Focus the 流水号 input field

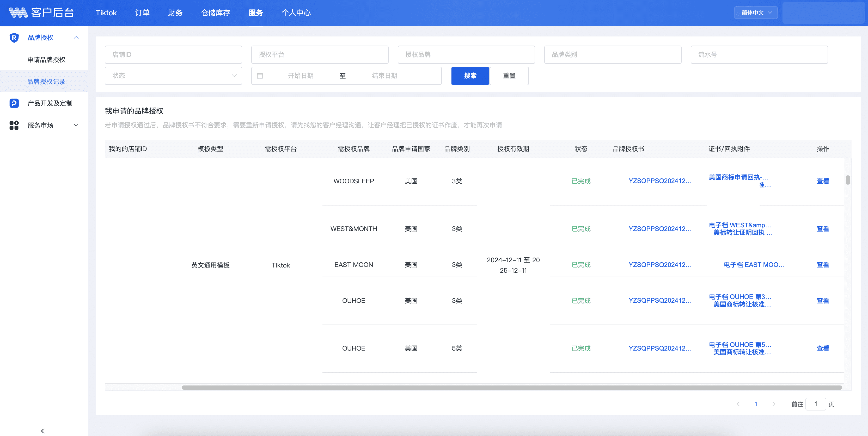click(759, 54)
